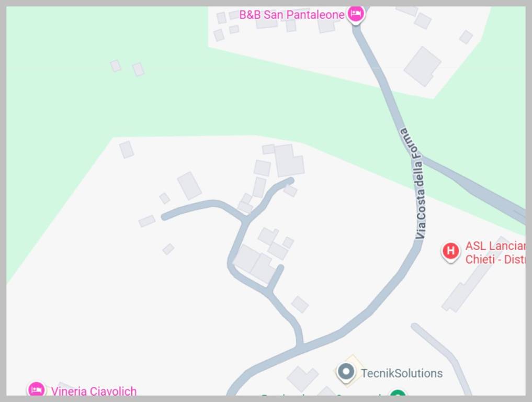Select the light gray minor road right of TecnikSolutions

coord(441,356)
